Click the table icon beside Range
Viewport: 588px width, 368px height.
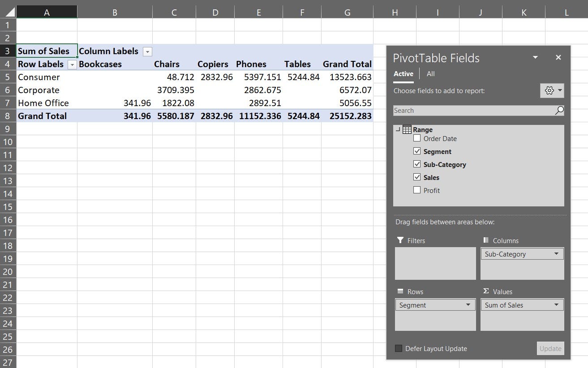point(408,129)
